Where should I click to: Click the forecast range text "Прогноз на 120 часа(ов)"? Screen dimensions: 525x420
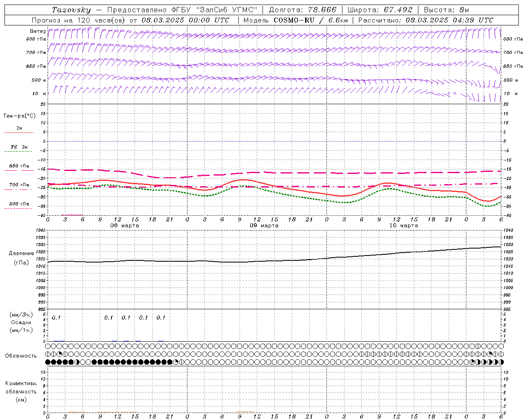pyautogui.click(x=79, y=20)
